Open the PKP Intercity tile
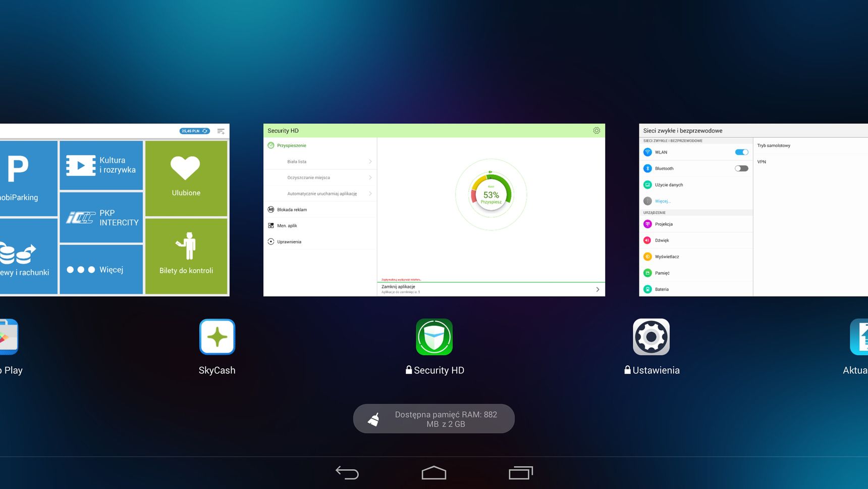This screenshot has height=489, width=868. pyautogui.click(x=101, y=217)
